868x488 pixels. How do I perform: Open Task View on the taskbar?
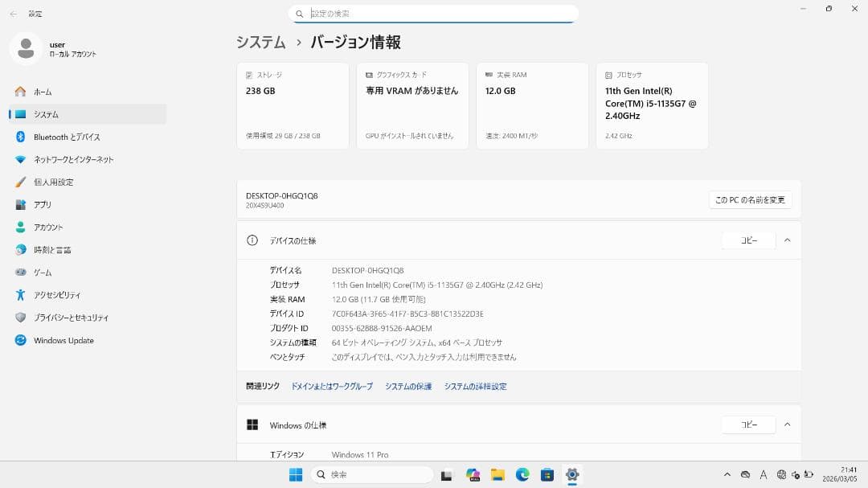pyautogui.click(x=447, y=474)
